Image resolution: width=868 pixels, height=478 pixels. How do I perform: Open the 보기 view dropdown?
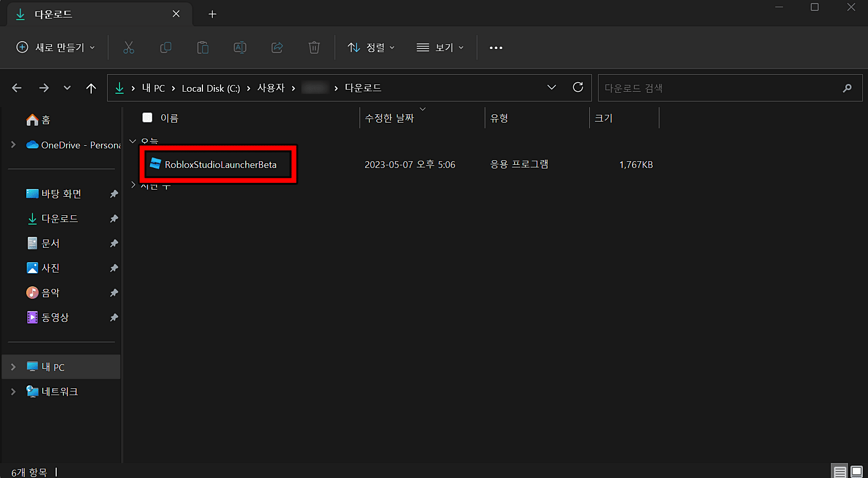click(x=440, y=47)
